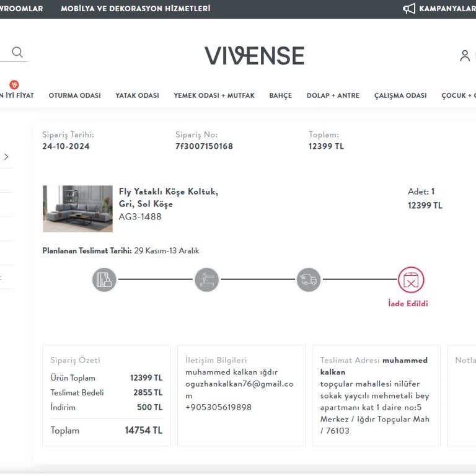Screen dimensions: 476x476
Task: Click the Vivense logo
Action: click(254, 56)
